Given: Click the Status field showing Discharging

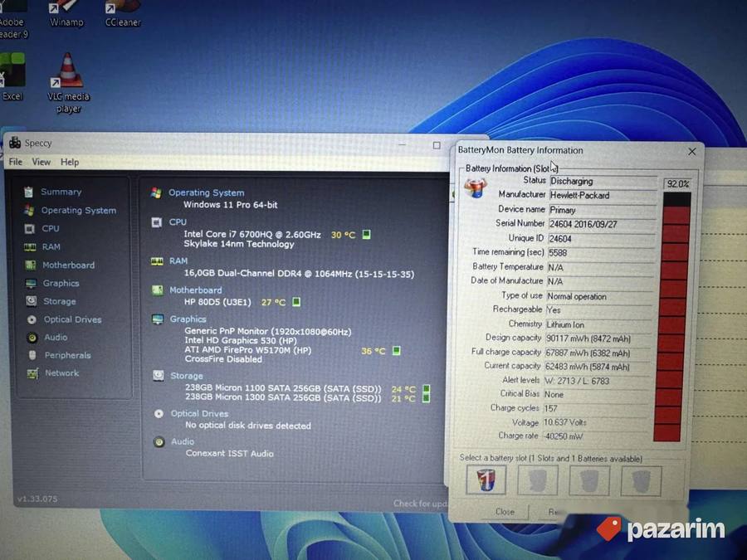Looking at the screenshot, I should tap(603, 182).
